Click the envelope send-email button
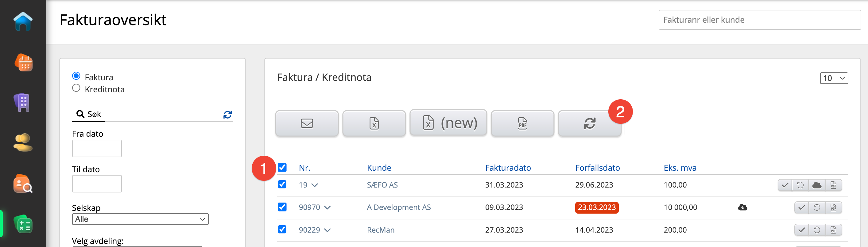The height and width of the screenshot is (247, 868). tap(307, 123)
